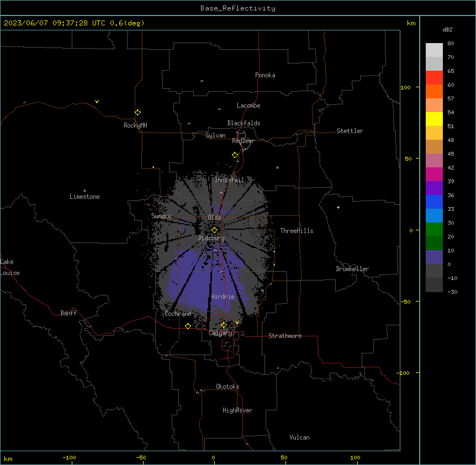
Task: Click the Olds town label
Action: coord(214,218)
